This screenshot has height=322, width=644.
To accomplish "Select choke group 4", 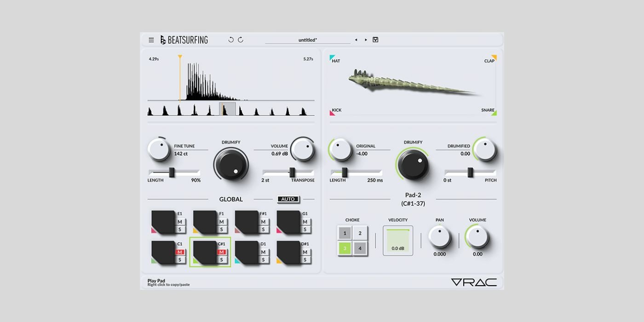I will point(360,248).
